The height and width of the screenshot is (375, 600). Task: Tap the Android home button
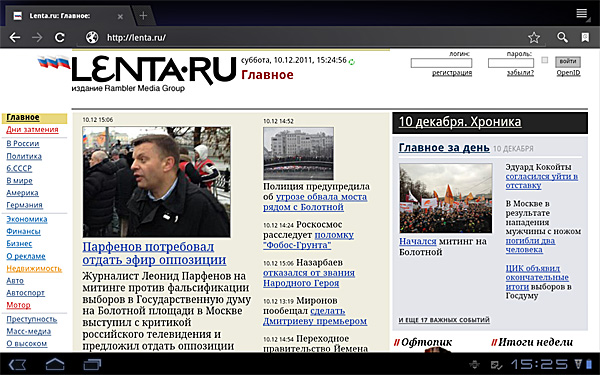point(55,364)
